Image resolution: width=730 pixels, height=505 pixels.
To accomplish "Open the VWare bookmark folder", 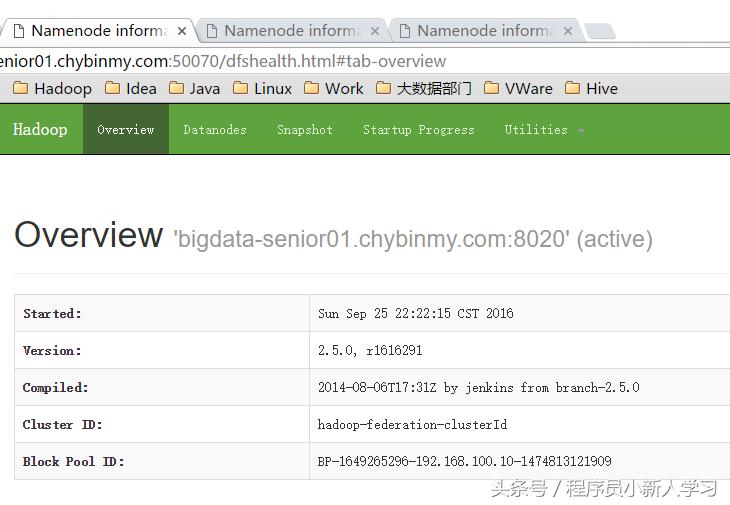I will 518,88.
